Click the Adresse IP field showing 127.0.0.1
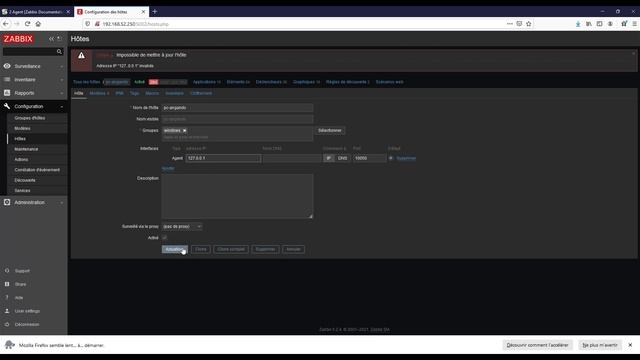Viewport: 640px width, 360px height. 223,158
